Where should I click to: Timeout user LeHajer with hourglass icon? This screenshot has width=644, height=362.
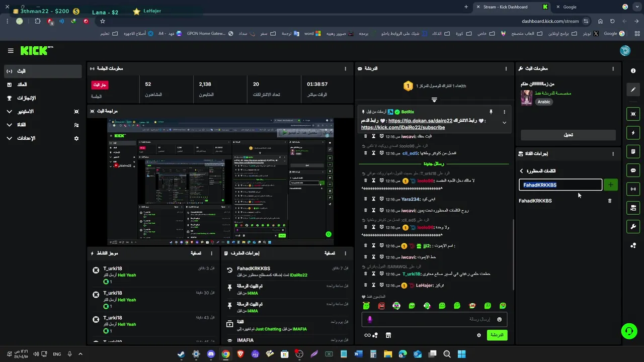(373, 286)
